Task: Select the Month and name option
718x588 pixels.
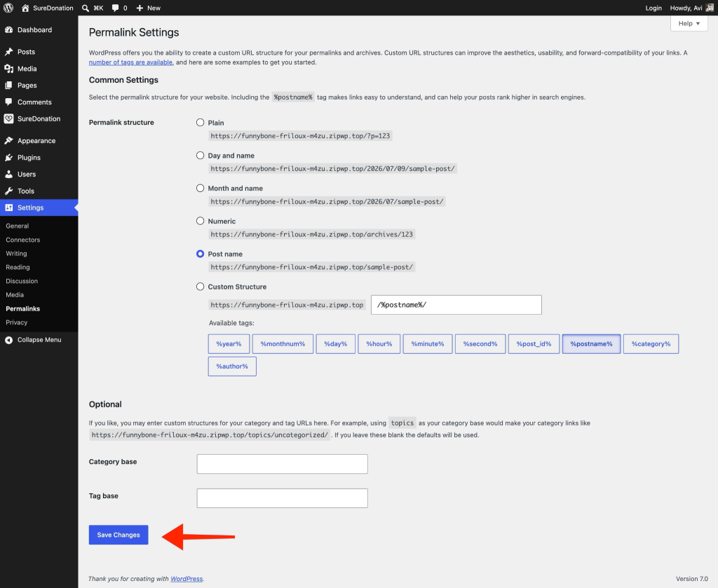Action: 200,188
